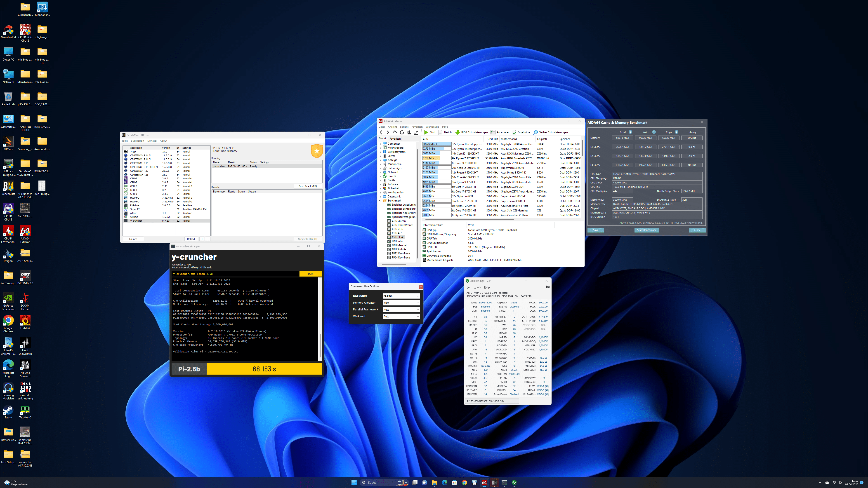Click the BenchMate icon in the taskbar

coord(494,483)
